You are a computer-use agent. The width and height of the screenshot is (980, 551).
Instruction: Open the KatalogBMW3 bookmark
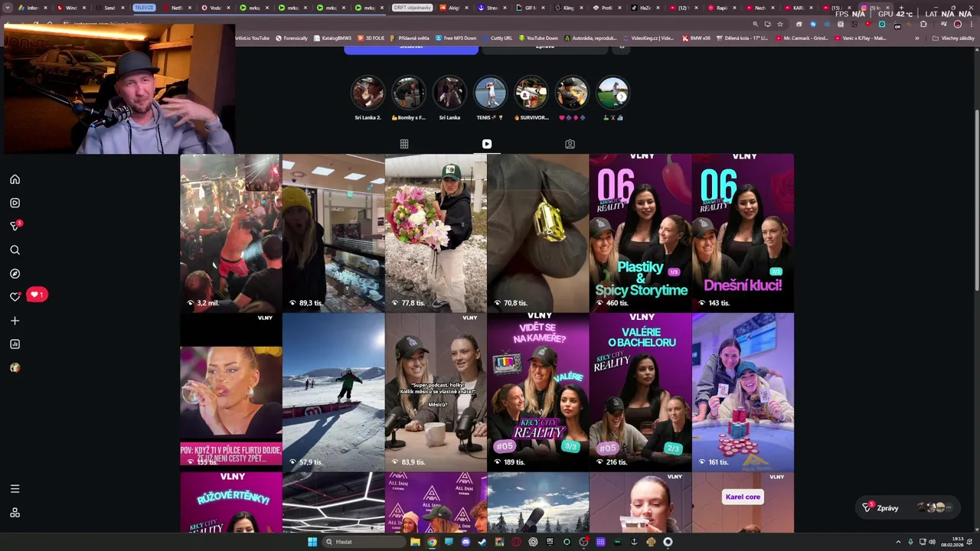(332, 37)
